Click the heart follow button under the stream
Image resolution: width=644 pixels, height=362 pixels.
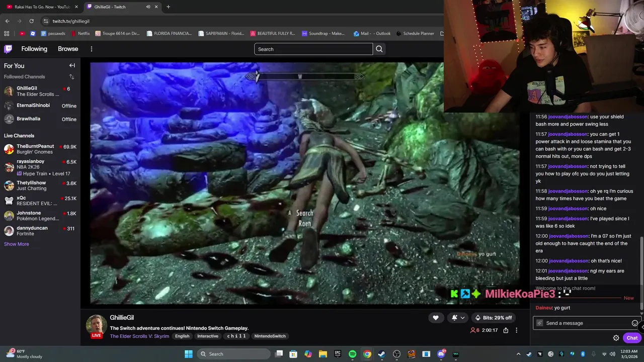tap(436, 318)
